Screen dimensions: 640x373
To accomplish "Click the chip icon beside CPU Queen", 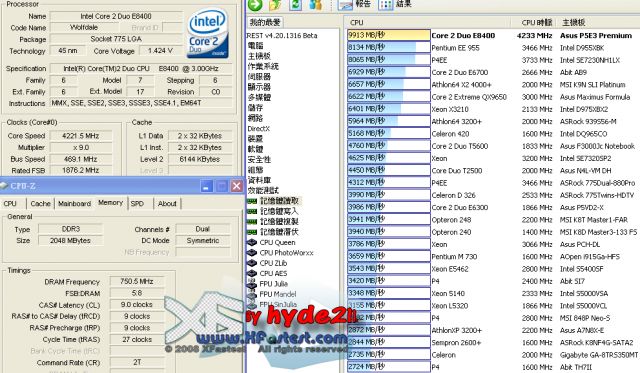I will coord(252,242).
